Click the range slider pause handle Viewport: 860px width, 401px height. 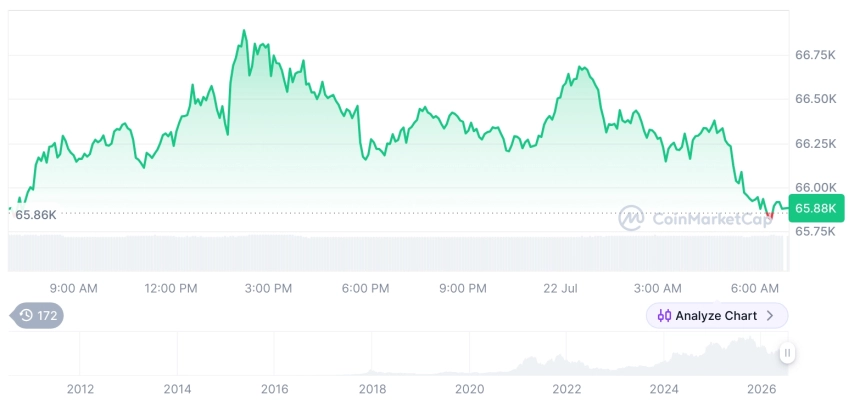coord(787,353)
